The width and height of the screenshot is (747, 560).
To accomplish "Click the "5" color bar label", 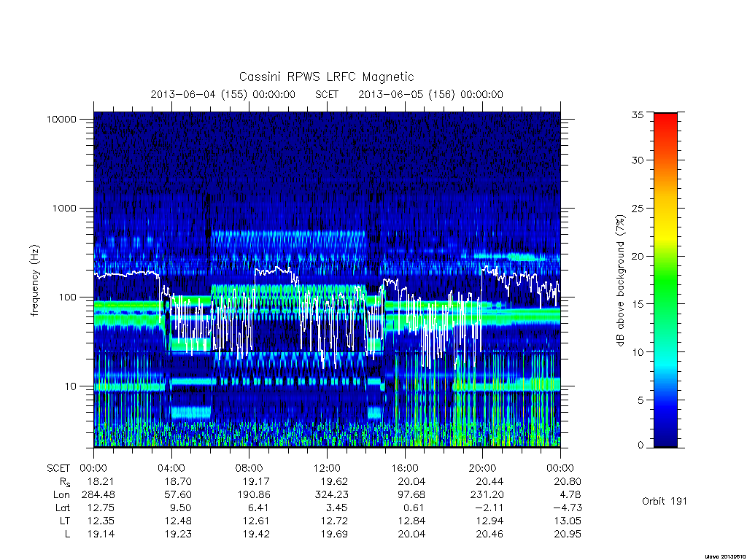I will pos(640,400).
